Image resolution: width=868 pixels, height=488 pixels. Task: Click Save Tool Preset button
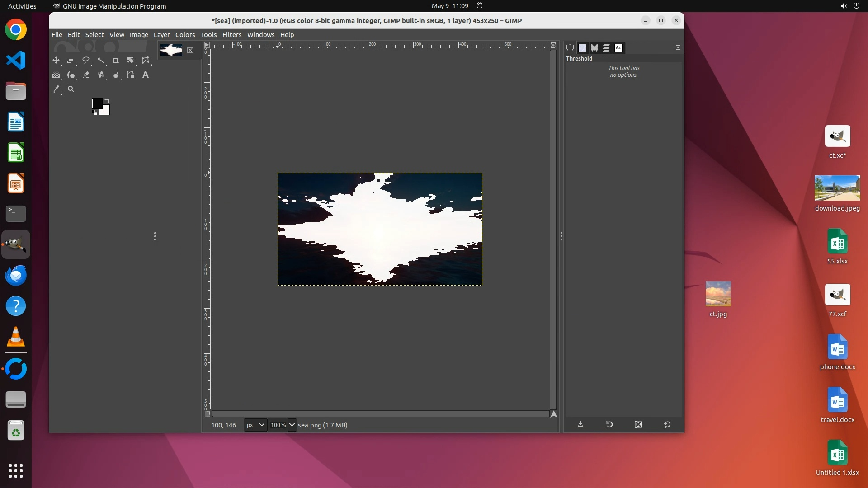pyautogui.click(x=580, y=425)
